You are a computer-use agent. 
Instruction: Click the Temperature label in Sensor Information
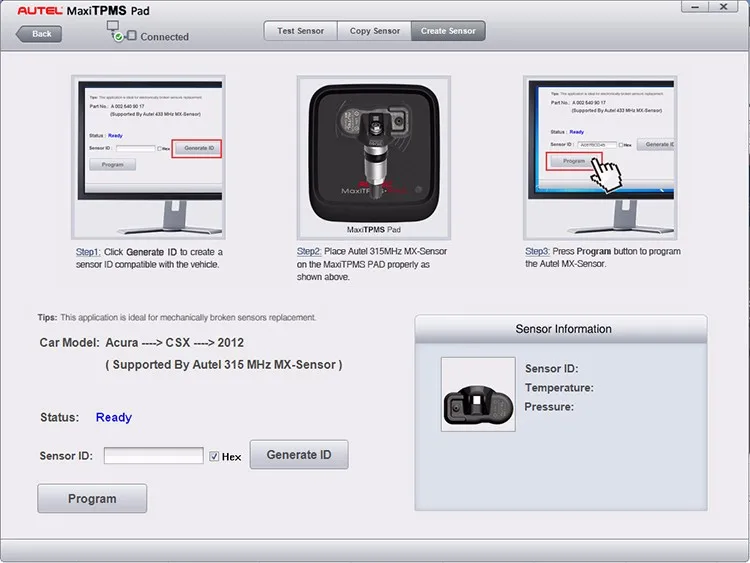click(559, 388)
